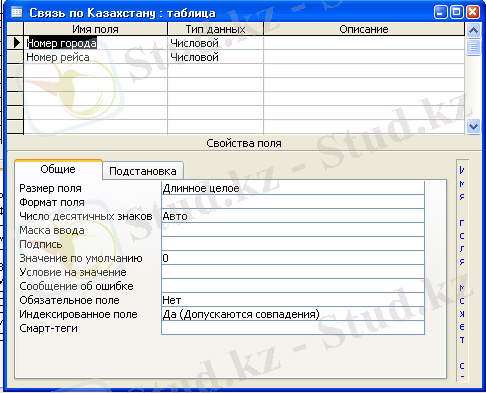Select row marker of Номер города
This screenshot has width=486, height=393.
coord(15,43)
